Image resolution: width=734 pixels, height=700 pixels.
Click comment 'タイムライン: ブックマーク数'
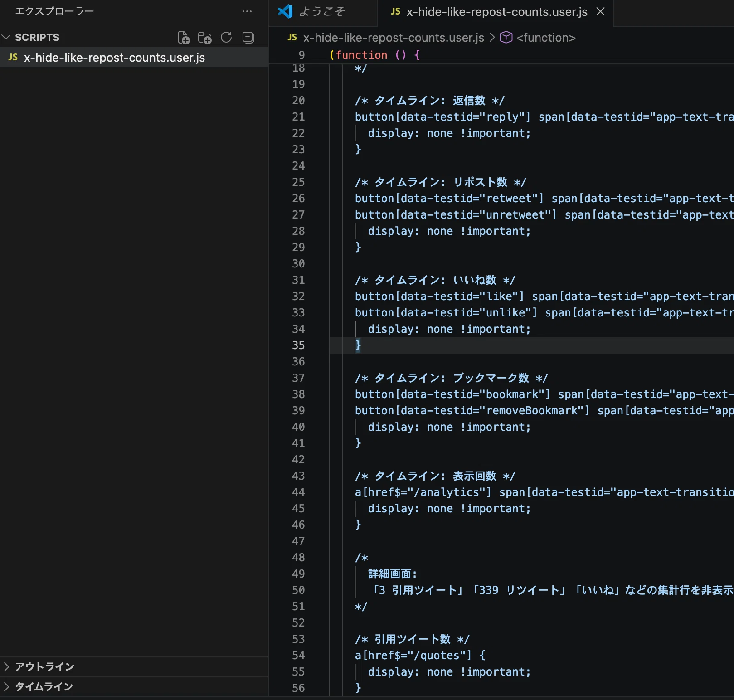pyautogui.click(x=452, y=378)
